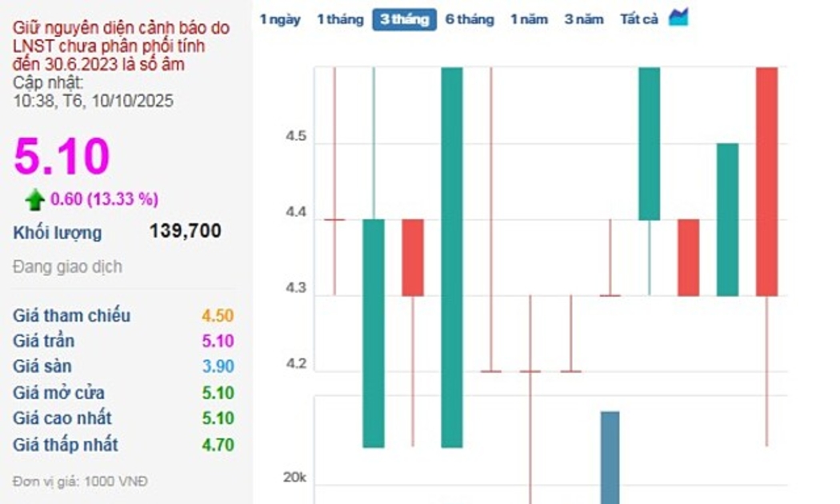
Task: Click the large magenta 5.10 current price
Action: pos(62,157)
